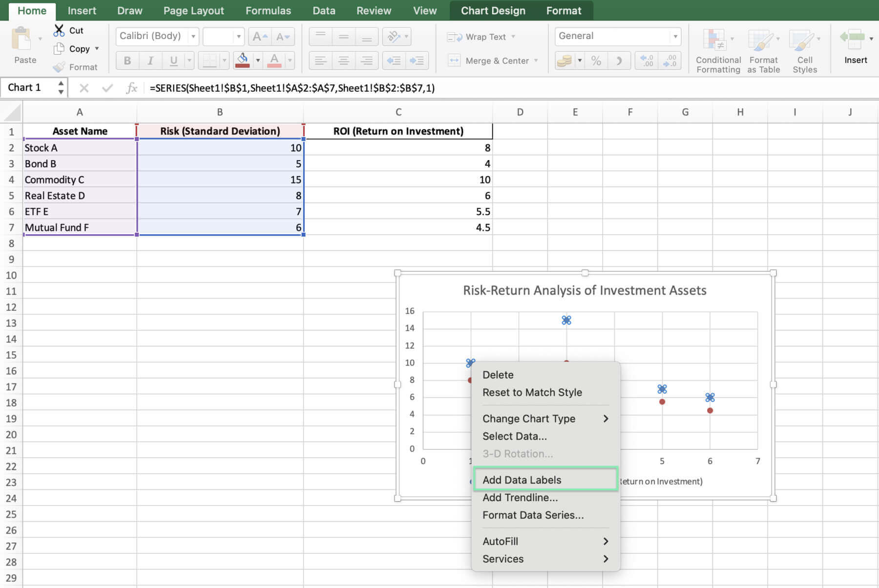Switch to the Page Layout tab
This screenshot has height=588, width=879.
(193, 10)
